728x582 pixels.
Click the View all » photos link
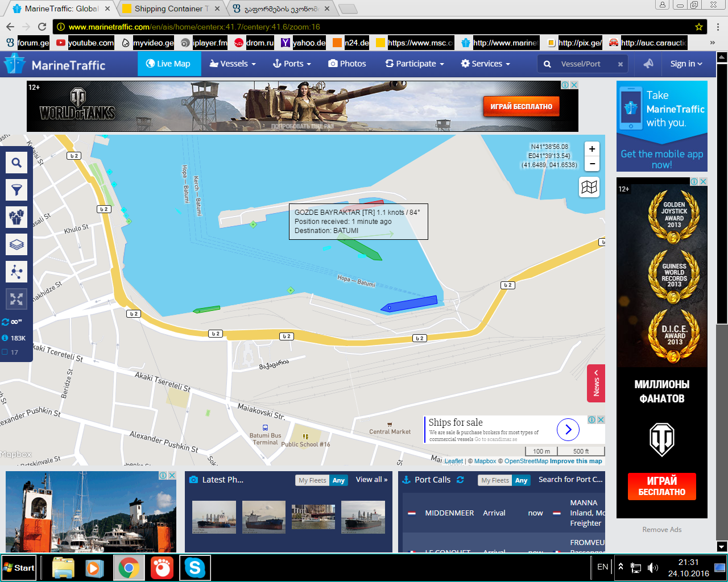pos(371,480)
